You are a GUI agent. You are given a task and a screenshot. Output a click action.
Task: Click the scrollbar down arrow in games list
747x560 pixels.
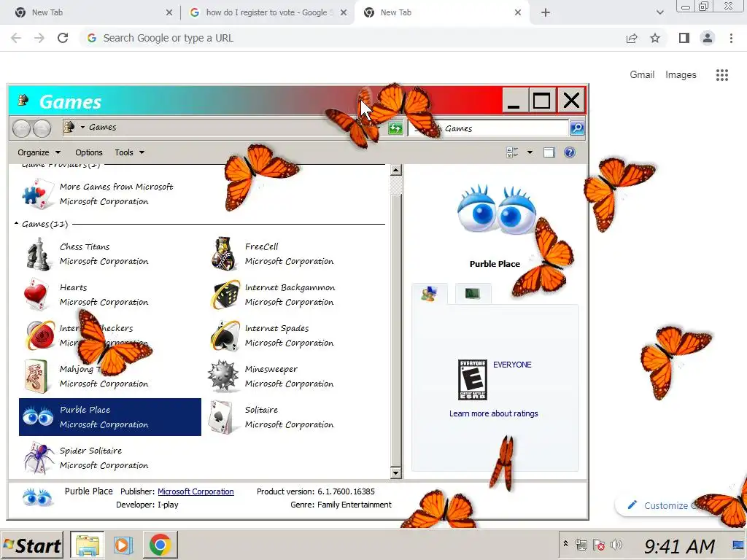396,472
